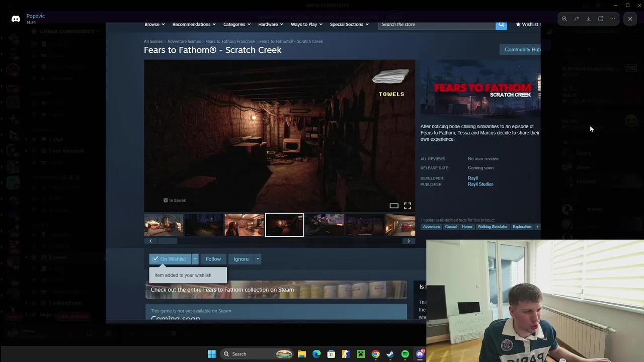
Task: Click the Follow button
Action: coord(213,259)
